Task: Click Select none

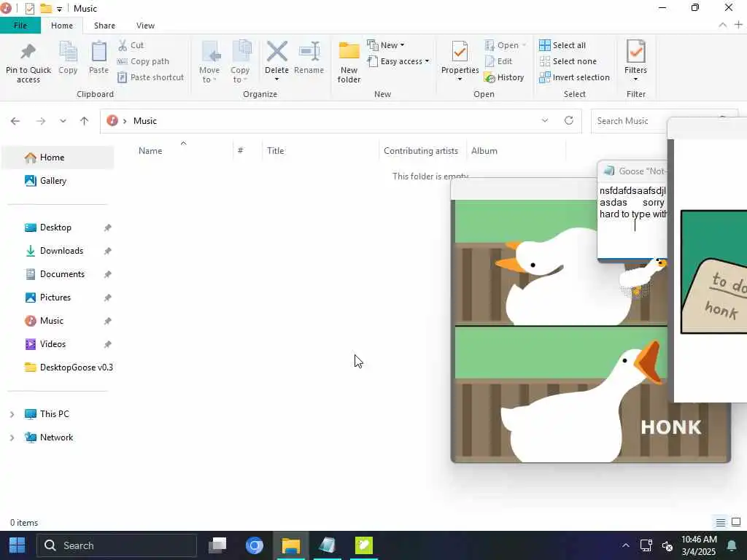Action: [x=568, y=61]
